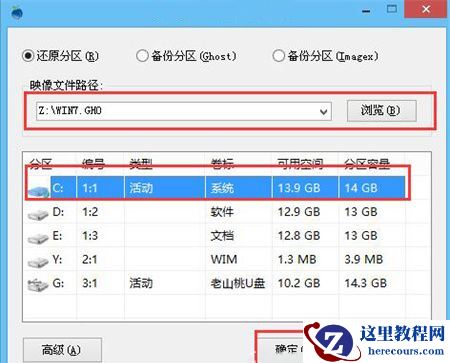The image size is (450, 363).
Task: Select the D: partition label
Action: 58,212
